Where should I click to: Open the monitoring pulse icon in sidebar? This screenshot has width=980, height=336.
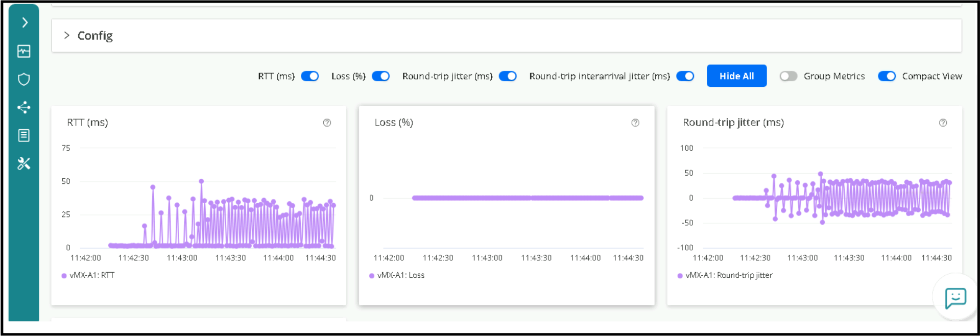click(x=24, y=51)
